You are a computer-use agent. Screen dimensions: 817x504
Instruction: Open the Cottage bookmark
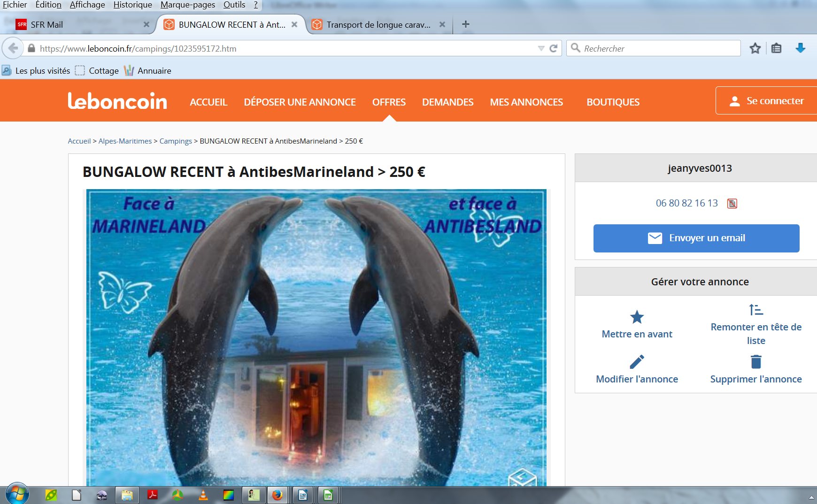point(97,71)
